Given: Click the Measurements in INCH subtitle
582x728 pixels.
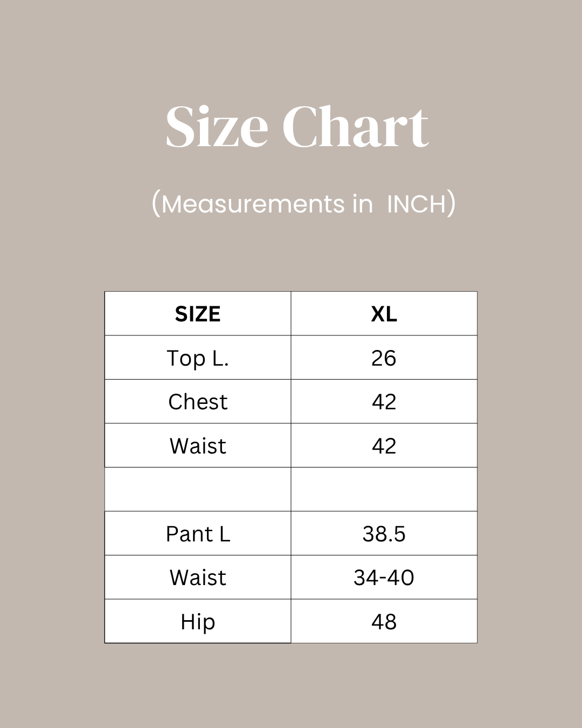Looking at the screenshot, I should pyautogui.click(x=303, y=204).
